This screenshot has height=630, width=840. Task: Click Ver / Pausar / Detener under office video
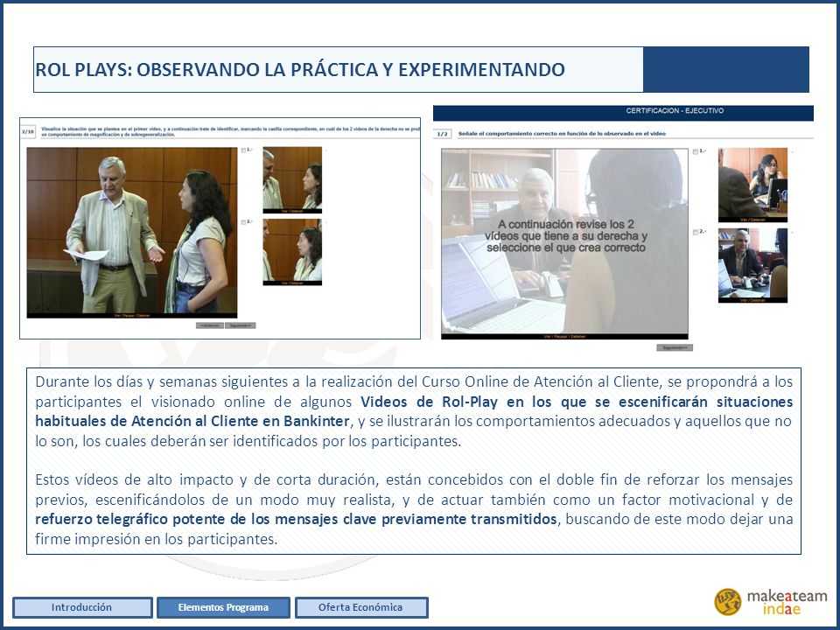(564, 336)
